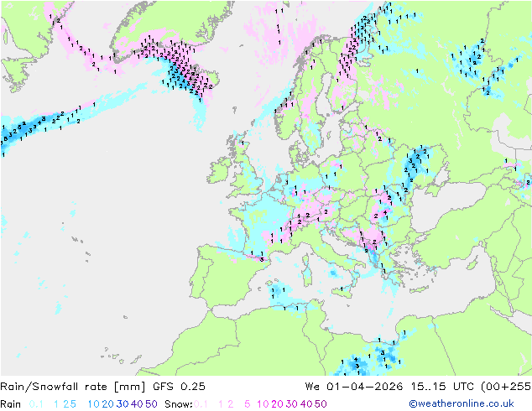Screen dimensions: 532x411
Task: Click the 'Rain' legend label
Action: [x=11, y=404]
